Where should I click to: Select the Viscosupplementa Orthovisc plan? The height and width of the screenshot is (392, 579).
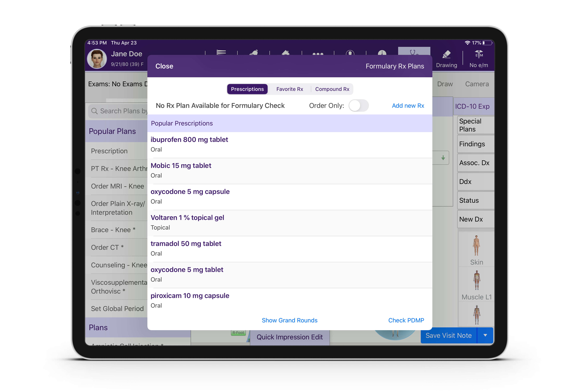pyautogui.click(x=116, y=287)
